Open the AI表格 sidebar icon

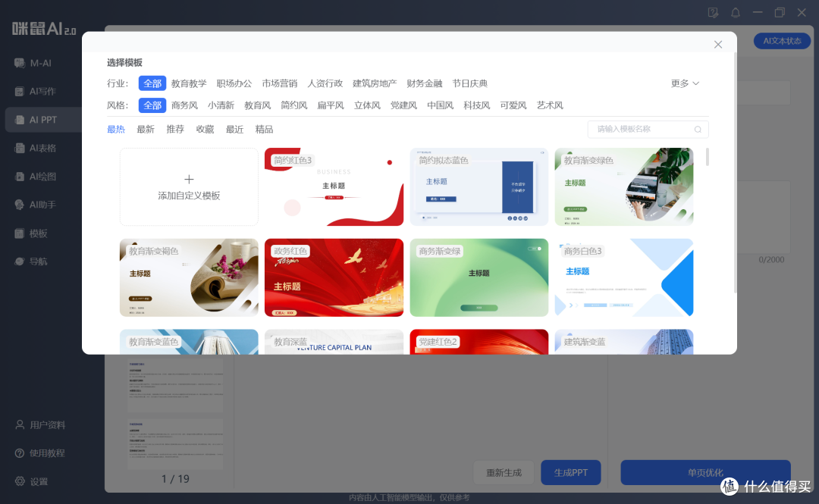[x=19, y=149]
